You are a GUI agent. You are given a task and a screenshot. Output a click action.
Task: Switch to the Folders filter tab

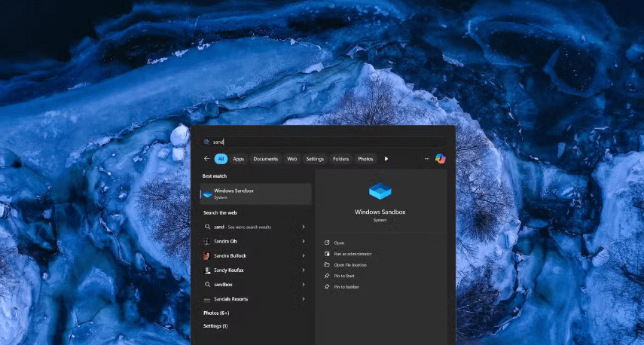341,159
